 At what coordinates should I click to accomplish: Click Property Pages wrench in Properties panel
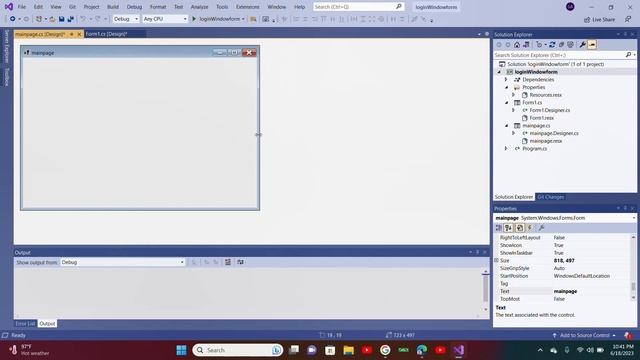click(541, 228)
